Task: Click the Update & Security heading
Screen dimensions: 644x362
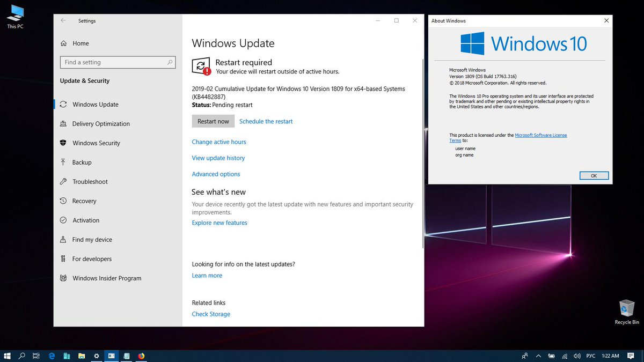Action: click(85, 81)
